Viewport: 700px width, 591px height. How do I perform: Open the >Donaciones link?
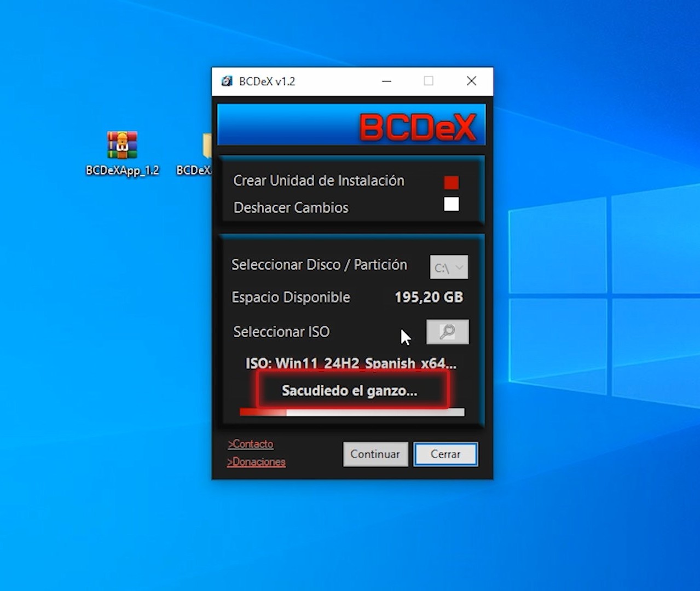click(x=256, y=462)
